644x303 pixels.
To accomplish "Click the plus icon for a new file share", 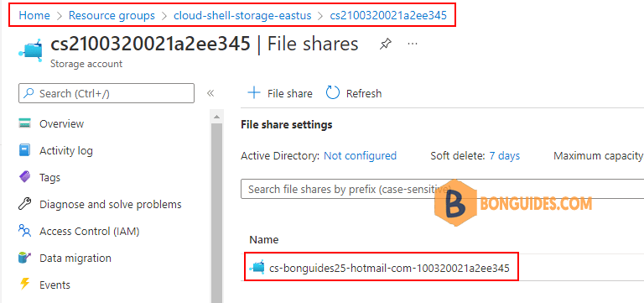I will click(x=254, y=93).
